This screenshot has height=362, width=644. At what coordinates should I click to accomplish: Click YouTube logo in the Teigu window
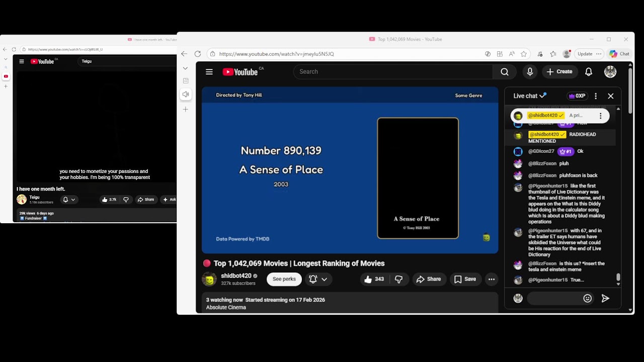[x=42, y=61]
